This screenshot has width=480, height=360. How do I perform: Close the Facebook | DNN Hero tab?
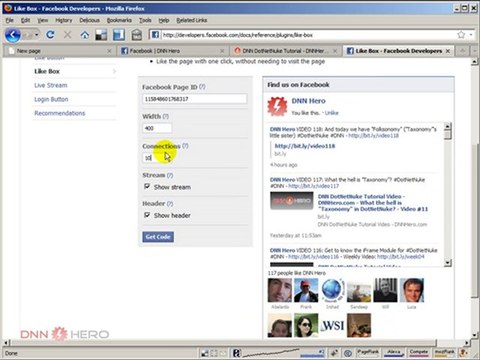click(222, 51)
